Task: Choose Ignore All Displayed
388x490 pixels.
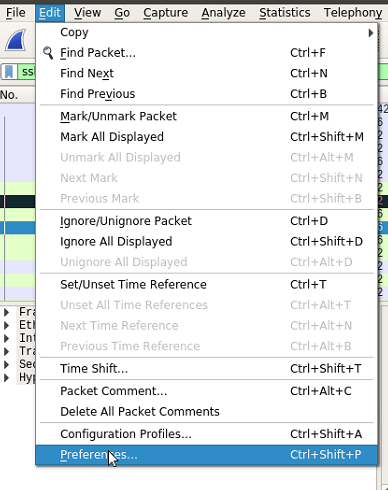Action: click(207, 242)
